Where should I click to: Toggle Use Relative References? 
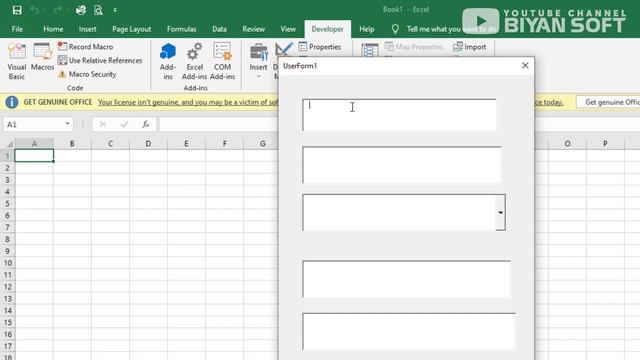(x=100, y=60)
